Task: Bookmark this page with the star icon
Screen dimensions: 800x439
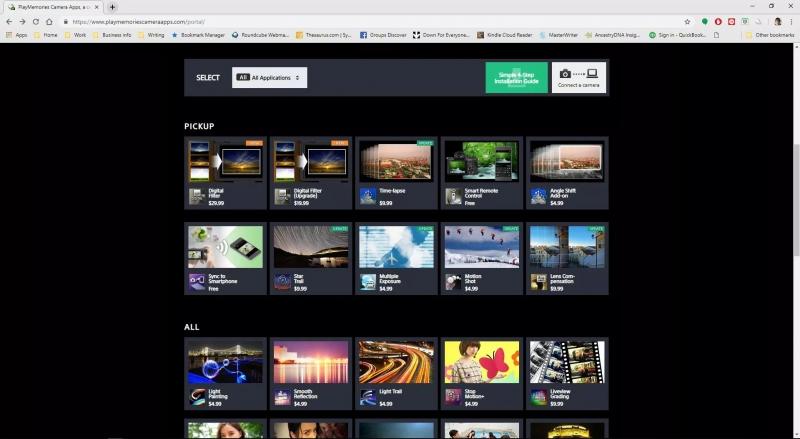Action: point(687,21)
